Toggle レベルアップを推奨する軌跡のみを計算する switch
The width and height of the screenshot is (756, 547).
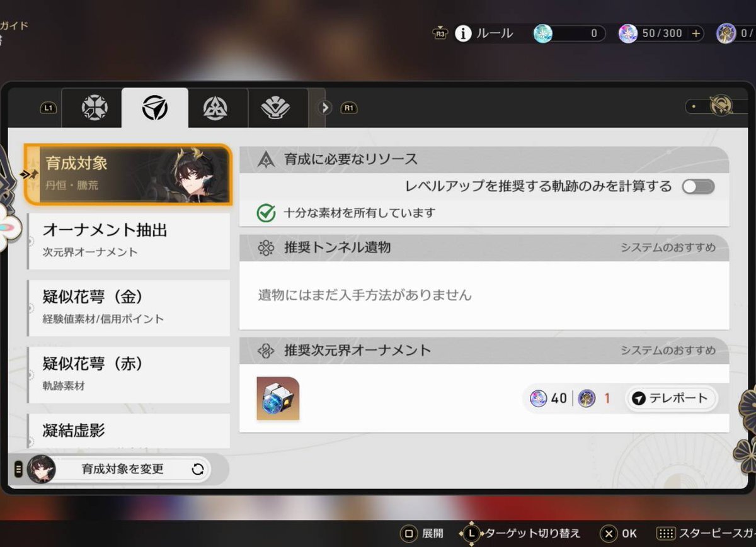pos(698,186)
